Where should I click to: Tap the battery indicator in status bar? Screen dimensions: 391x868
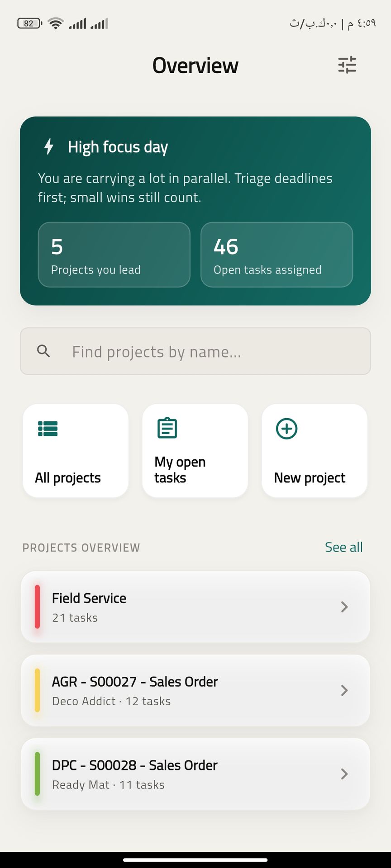(29, 24)
